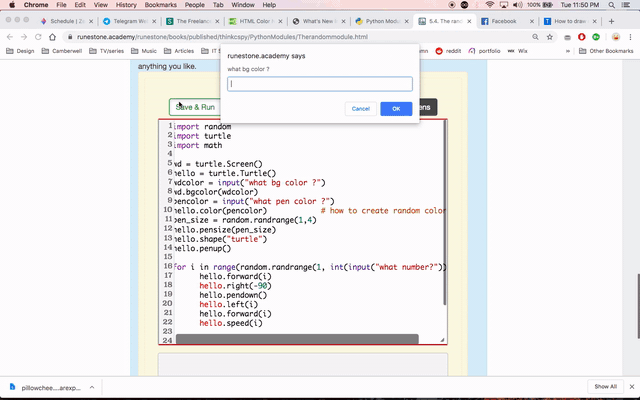Go forward in browser history
The image size is (640, 400).
[x=24, y=37]
